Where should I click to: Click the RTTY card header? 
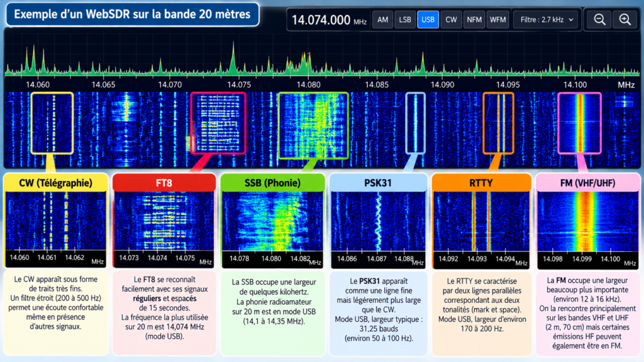coord(481,183)
